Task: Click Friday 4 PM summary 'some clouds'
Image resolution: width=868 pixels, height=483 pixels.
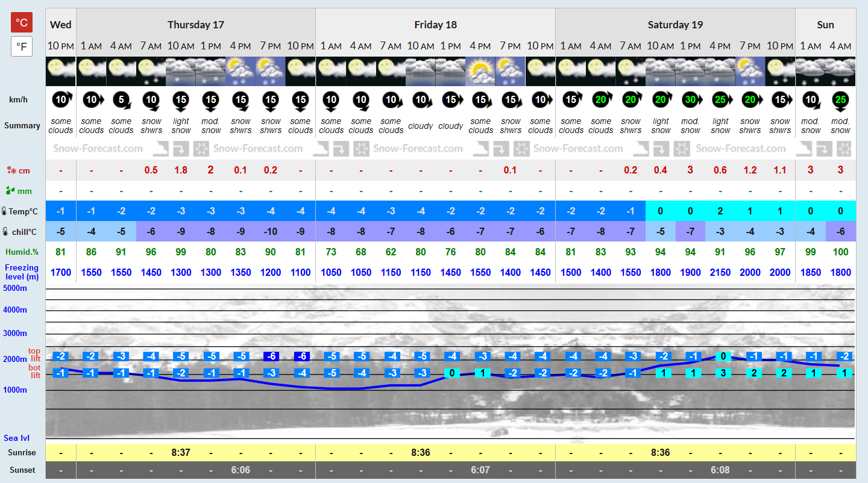Action: coord(480,125)
